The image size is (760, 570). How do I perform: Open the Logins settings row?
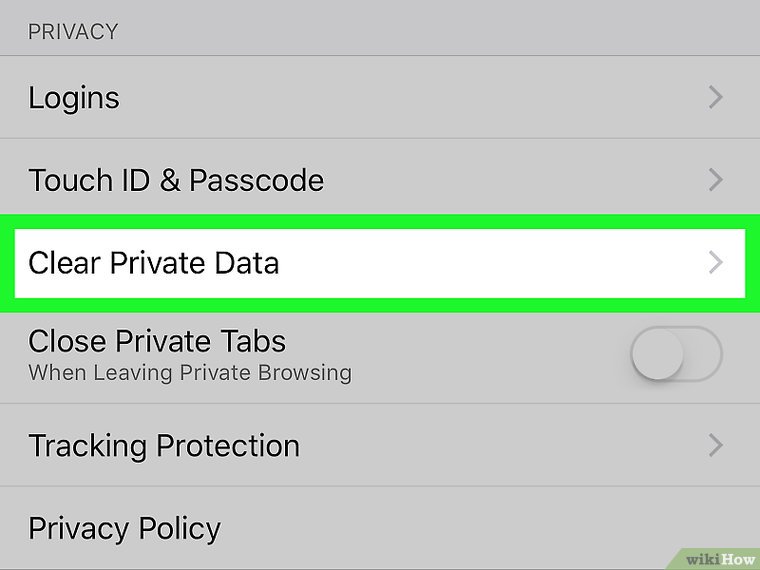pos(74,98)
